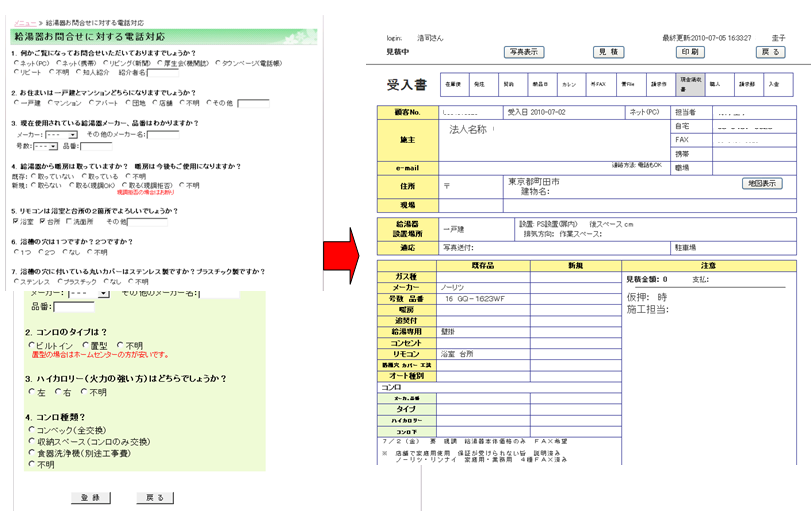Uncheck the 台所 remote checkbox
Image resolution: width=811 pixels, height=517 pixels.
(x=42, y=221)
